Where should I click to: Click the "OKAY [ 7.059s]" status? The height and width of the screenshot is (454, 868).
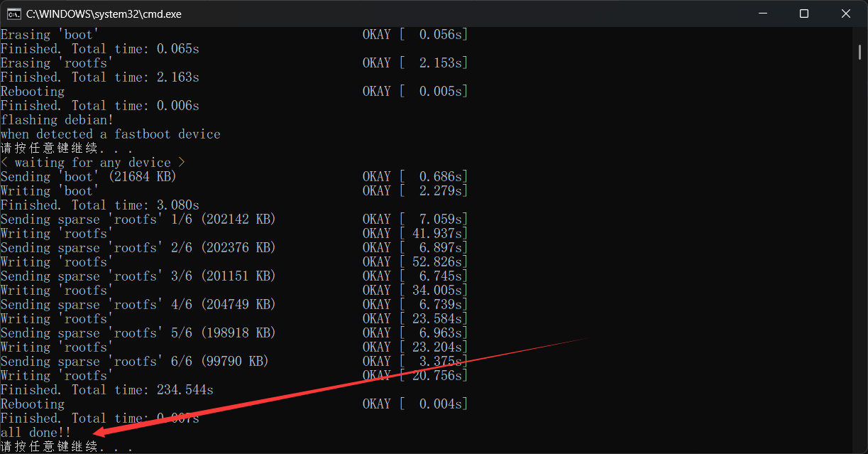tap(415, 220)
